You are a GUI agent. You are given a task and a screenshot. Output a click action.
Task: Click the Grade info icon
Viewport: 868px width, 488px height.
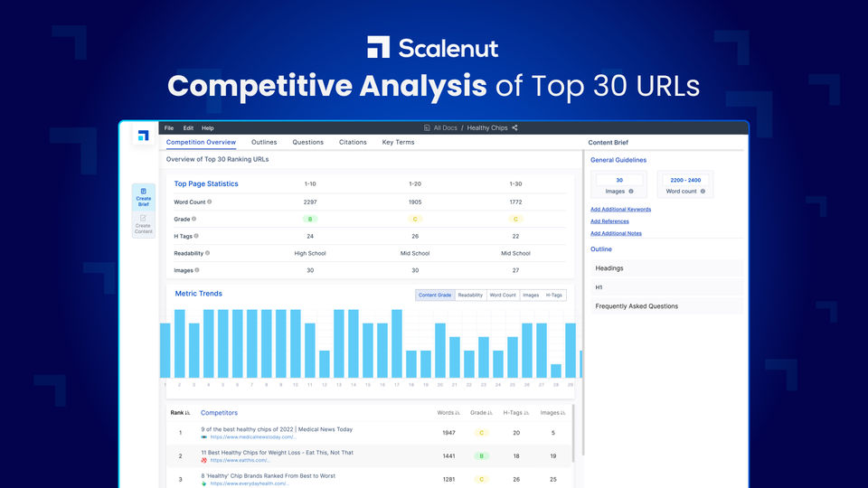(x=193, y=219)
